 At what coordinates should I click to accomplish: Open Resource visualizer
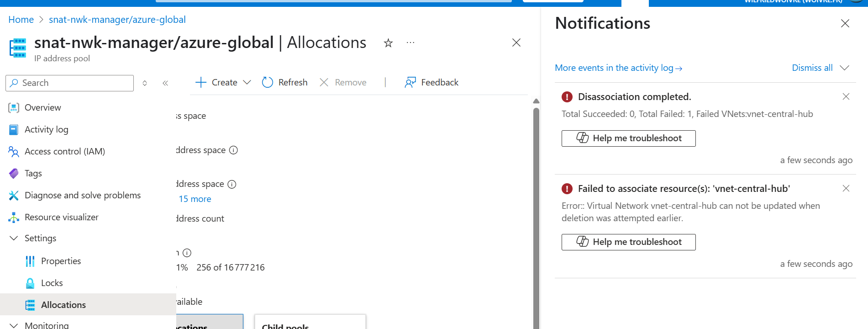point(61,217)
